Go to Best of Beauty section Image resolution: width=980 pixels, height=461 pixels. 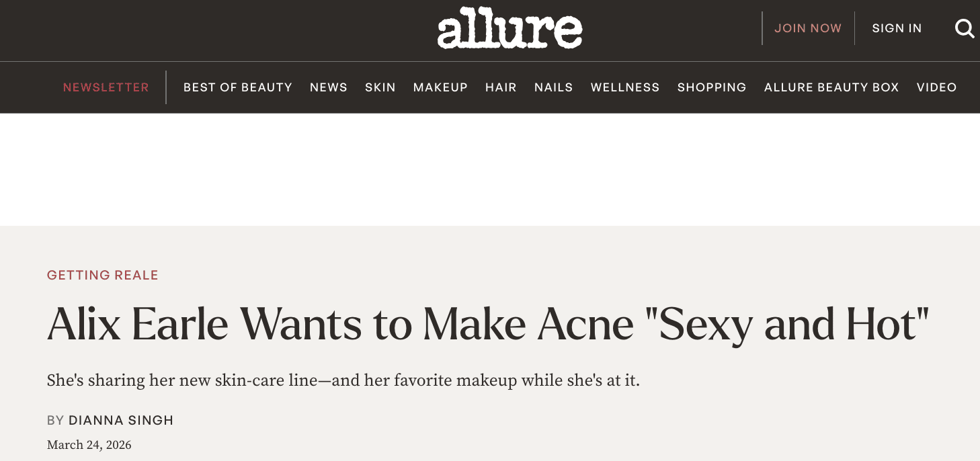tap(238, 87)
